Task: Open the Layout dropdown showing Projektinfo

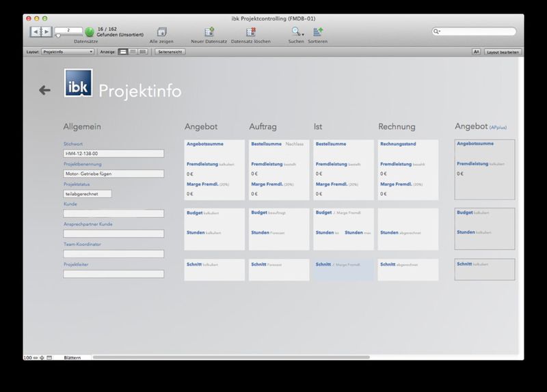Action: (68, 52)
